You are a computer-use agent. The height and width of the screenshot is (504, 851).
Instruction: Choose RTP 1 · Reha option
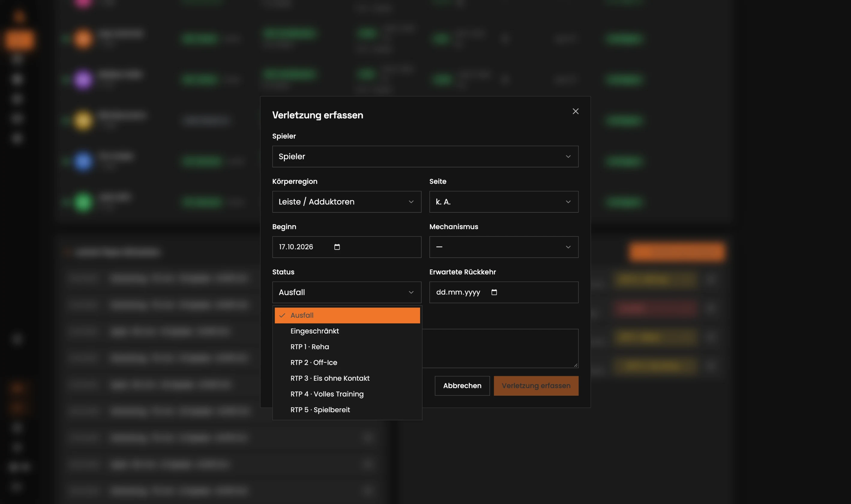click(x=347, y=347)
